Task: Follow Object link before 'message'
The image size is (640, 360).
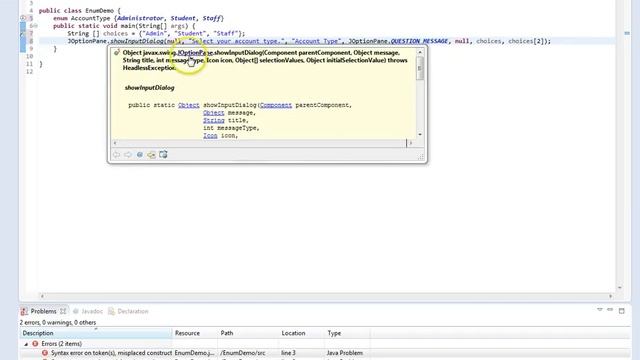Action: (x=213, y=113)
